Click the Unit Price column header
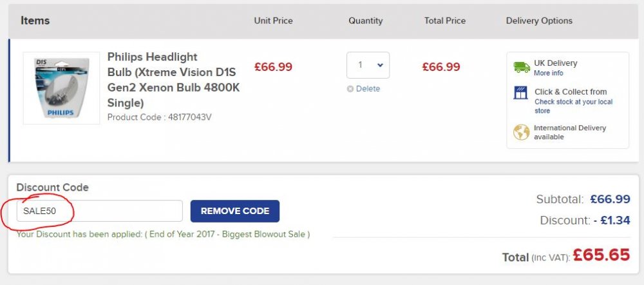 pyautogui.click(x=274, y=21)
